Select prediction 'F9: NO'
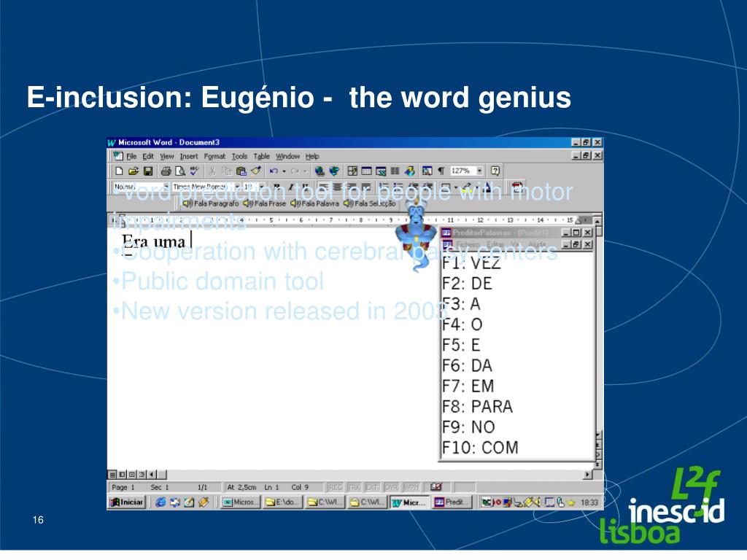747x560 pixels. click(x=468, y=427)
